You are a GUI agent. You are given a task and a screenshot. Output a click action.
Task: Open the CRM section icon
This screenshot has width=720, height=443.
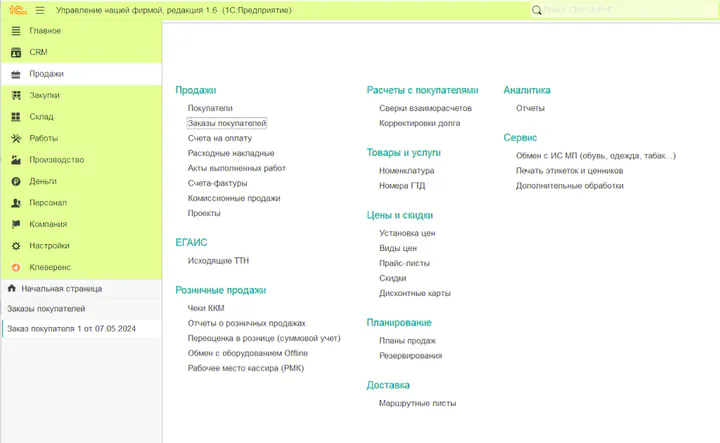[x=15, y=52]
